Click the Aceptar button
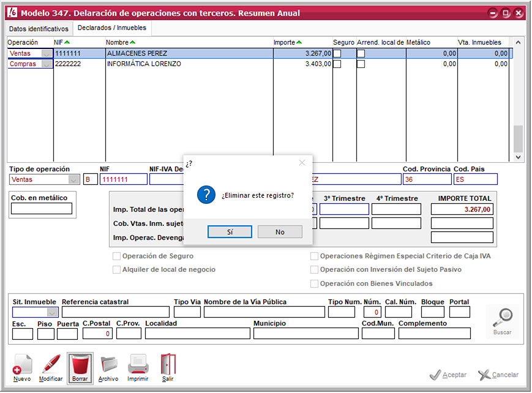The width and height of the screenshot is (532, 393). [448, 375]
